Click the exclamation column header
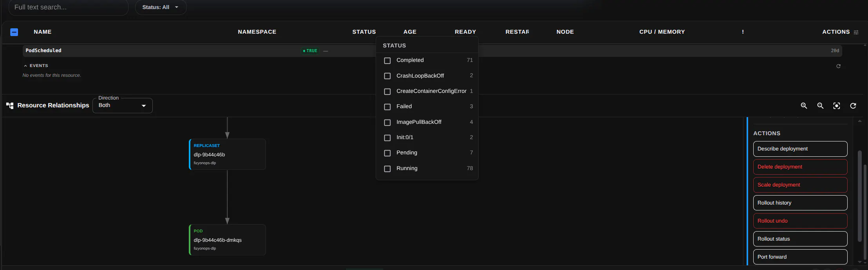 point(743,32)
